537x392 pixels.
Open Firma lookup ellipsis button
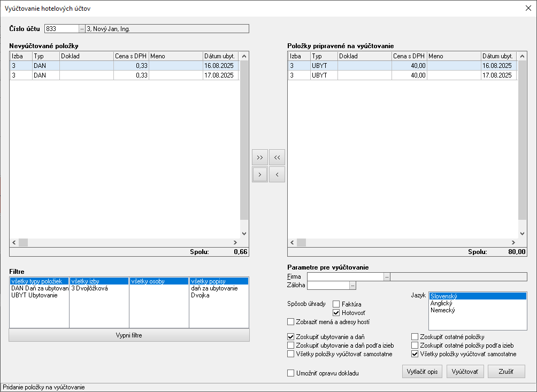[387, 276]
